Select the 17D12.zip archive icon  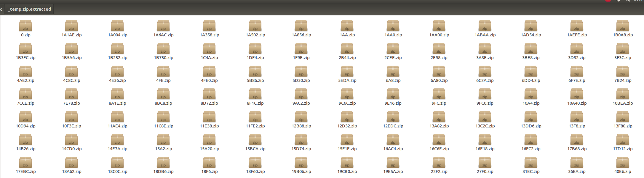(x=623, y=140)
